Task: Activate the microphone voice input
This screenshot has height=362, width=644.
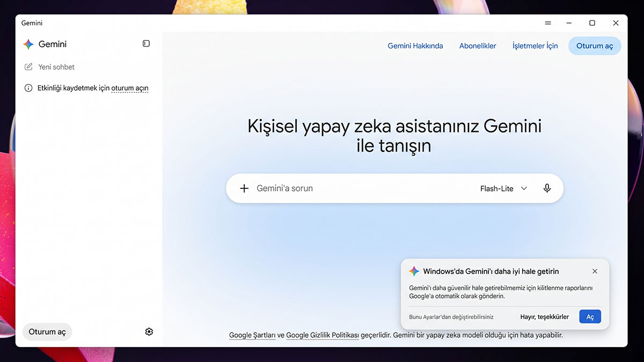Action: (x=547, y=188)
